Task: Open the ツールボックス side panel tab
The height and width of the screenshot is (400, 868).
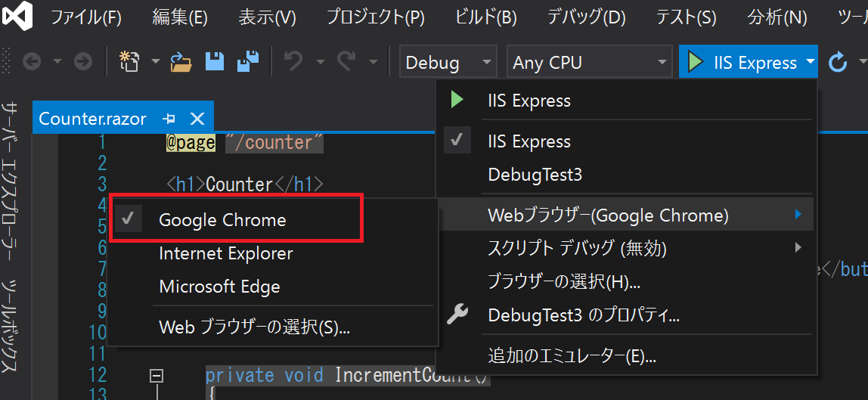Action: pyautogui.click(x=10, y=327)
